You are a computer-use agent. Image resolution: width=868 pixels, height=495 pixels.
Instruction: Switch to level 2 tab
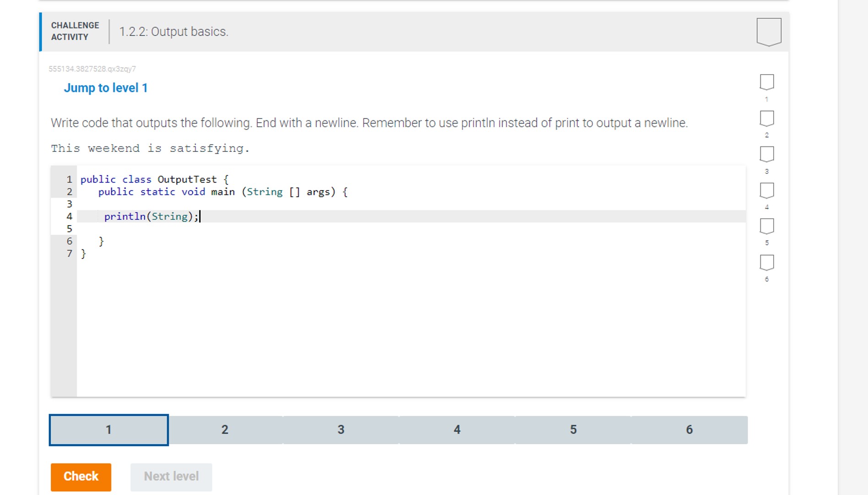[225, 430]
